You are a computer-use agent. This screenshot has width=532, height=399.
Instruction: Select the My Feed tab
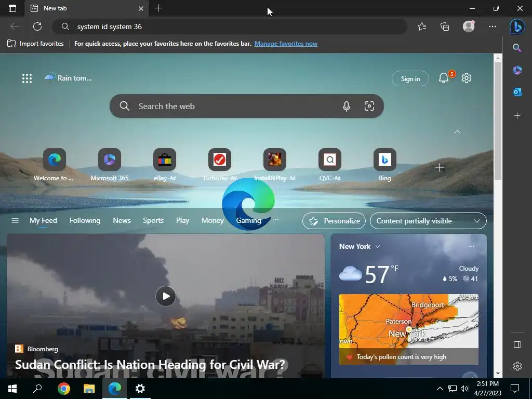[44, 220]
